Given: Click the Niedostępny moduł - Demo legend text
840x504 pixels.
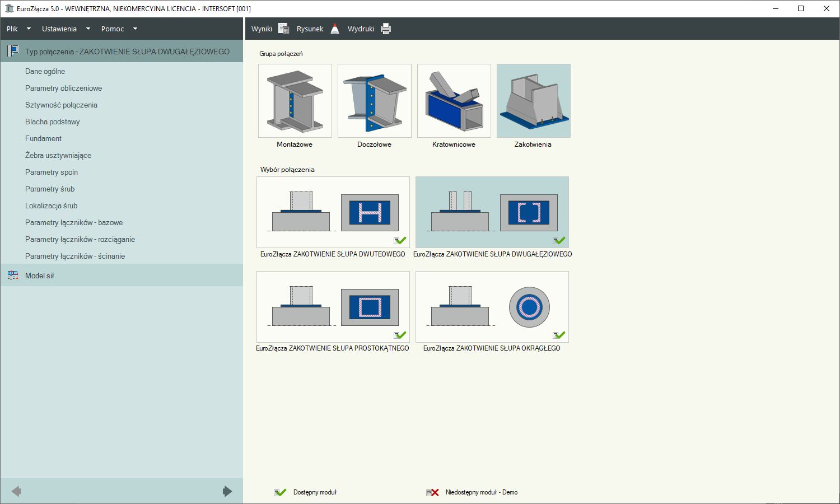Looking at the screenshot, I should (482, 492).
